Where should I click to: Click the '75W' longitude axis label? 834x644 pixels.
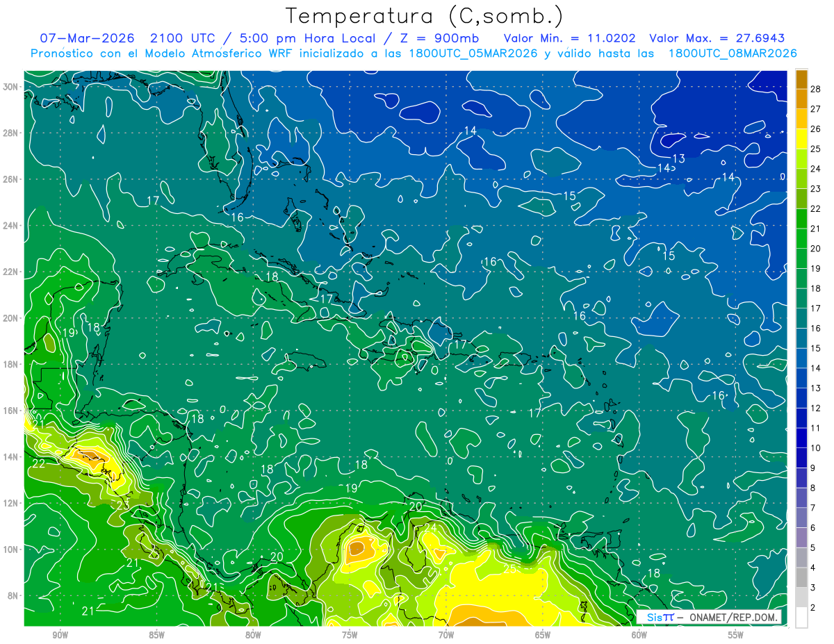pos(350,636)
